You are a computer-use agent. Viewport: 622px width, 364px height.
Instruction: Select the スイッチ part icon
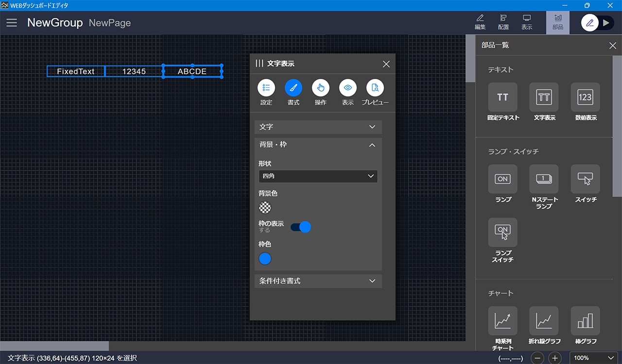coord(585,179)
